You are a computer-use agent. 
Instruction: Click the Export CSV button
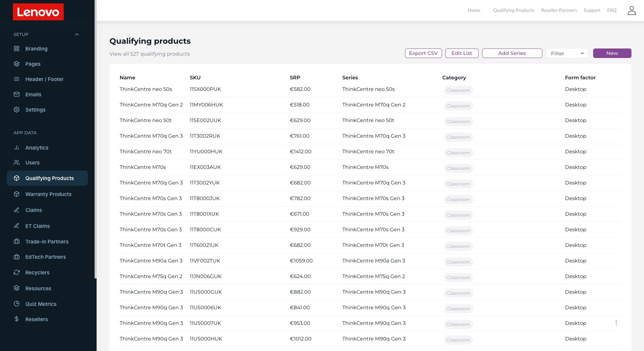(423, 53)
